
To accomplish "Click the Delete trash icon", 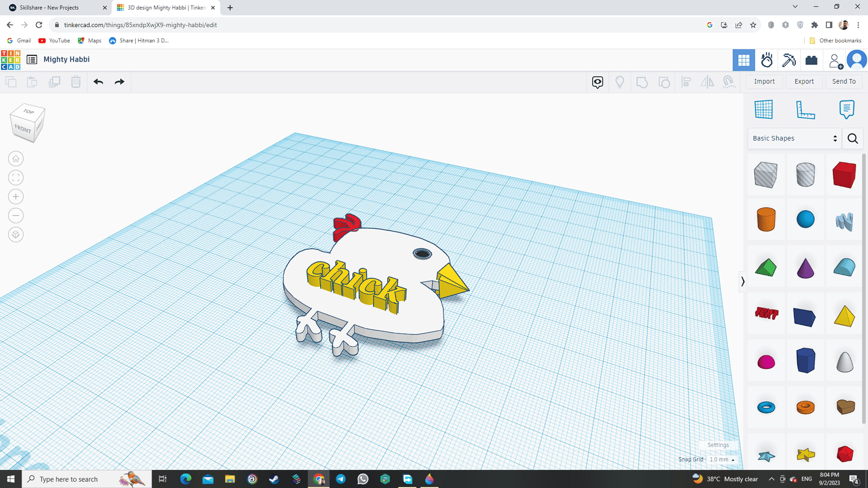I will click(x=76, y=82).
